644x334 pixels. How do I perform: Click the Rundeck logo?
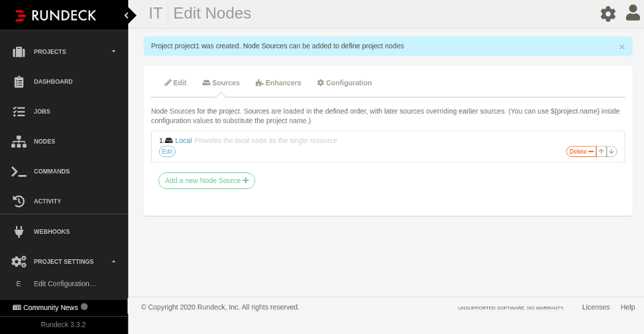55,15
